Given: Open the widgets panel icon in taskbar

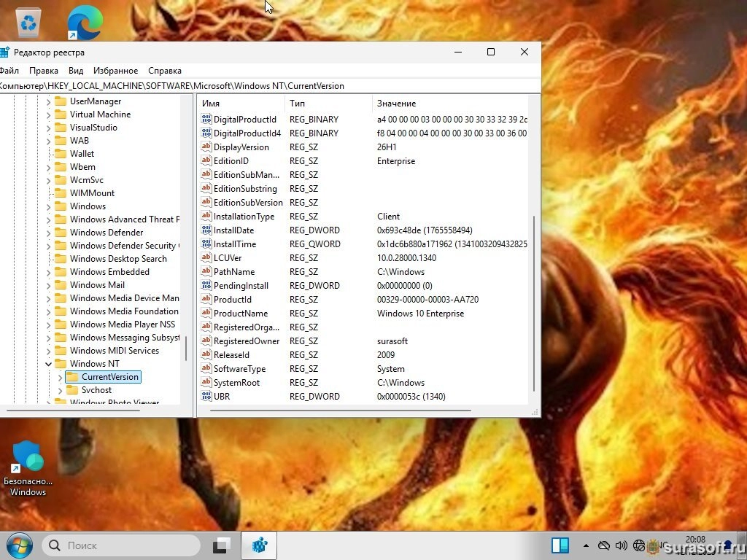Looking at the screenshot, I should coord(560,545).
